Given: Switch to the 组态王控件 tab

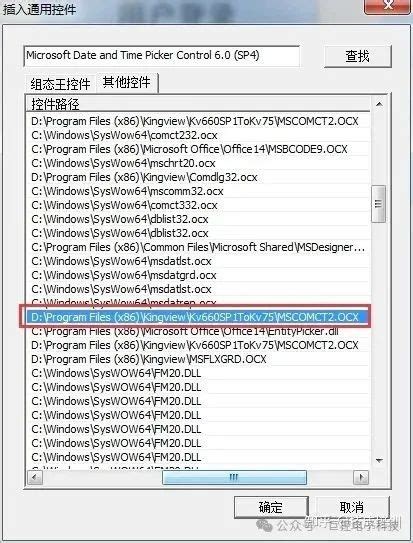Looking at the screenshot, I should coord(60,84).
